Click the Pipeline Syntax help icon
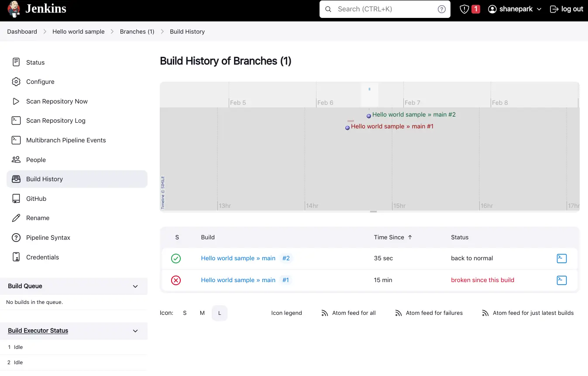 [x=16, y=238]
